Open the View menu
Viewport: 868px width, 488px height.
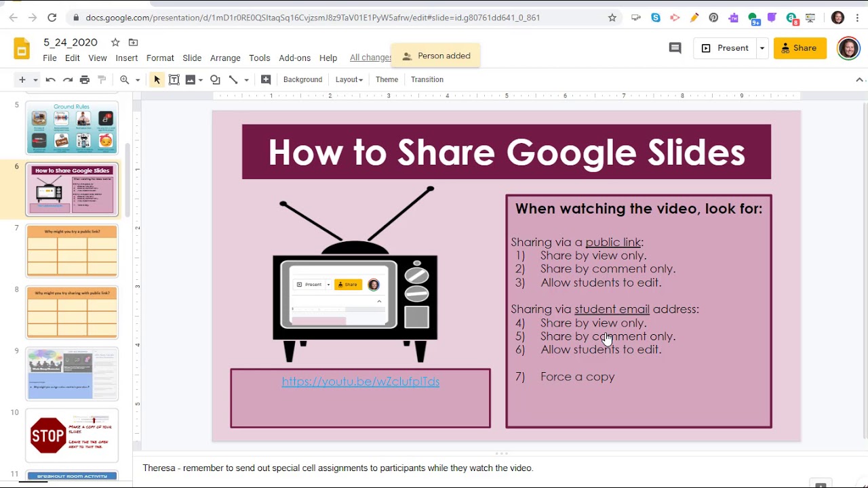98,58
